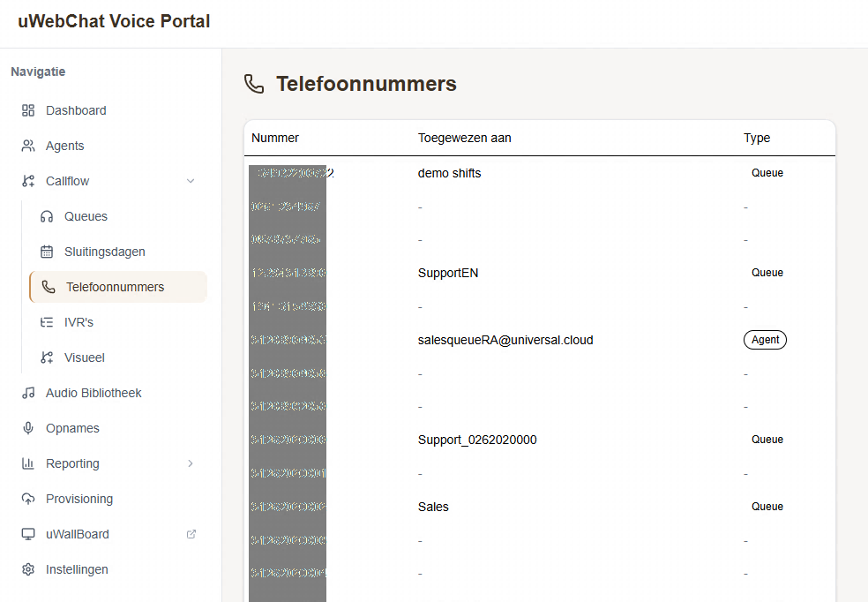Click the Queues headset icon
The height and width of the screenshot is (602, 868).
(x=47, y=216)
